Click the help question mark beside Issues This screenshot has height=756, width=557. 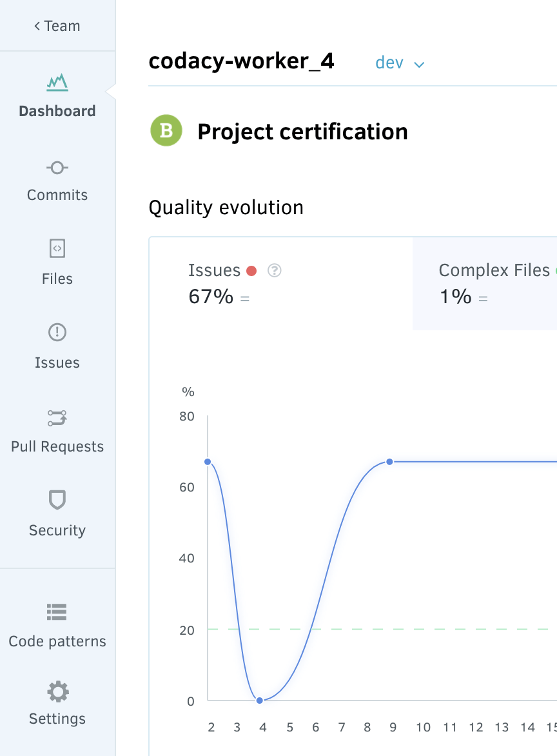275,271
